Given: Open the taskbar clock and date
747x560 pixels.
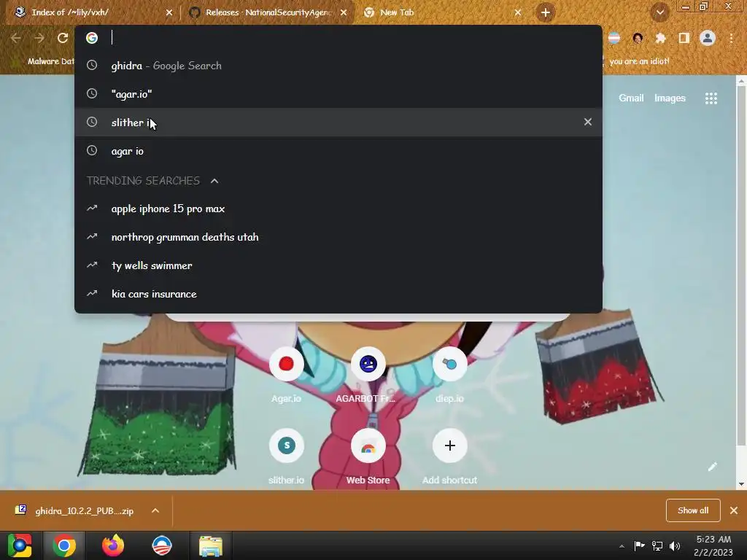Looking at the screenshot, I should point(713,545).
